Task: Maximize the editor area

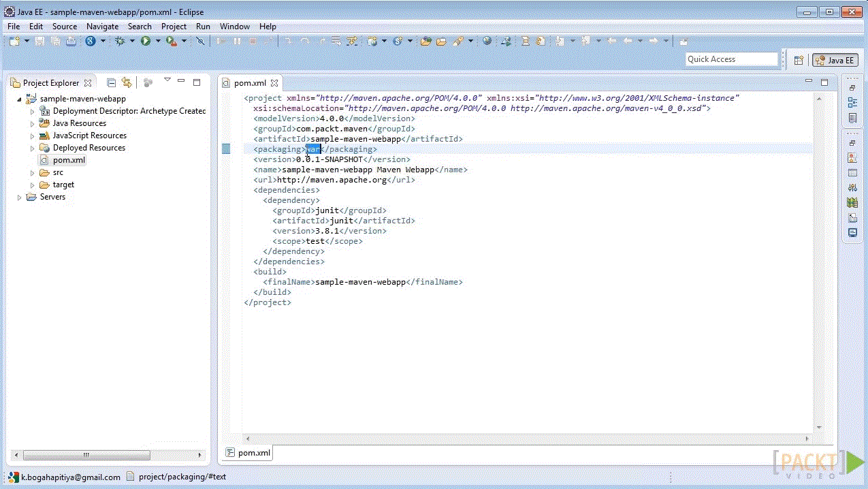Action: coord(824,82)
